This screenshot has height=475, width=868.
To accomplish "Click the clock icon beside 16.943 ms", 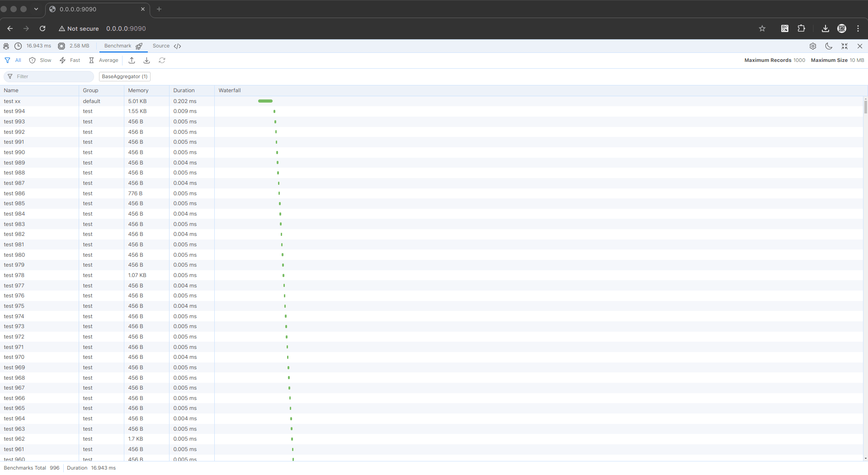I will (x=18, y=46).
